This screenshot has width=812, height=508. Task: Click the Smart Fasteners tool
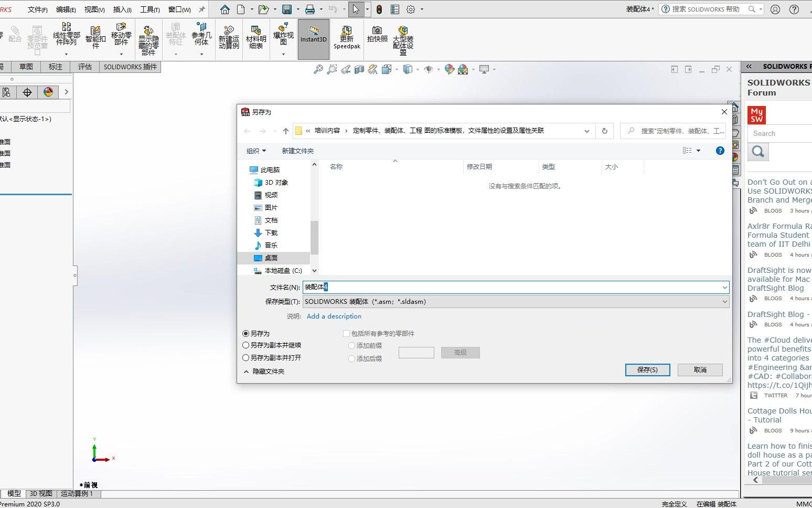[x=95, y=38]
